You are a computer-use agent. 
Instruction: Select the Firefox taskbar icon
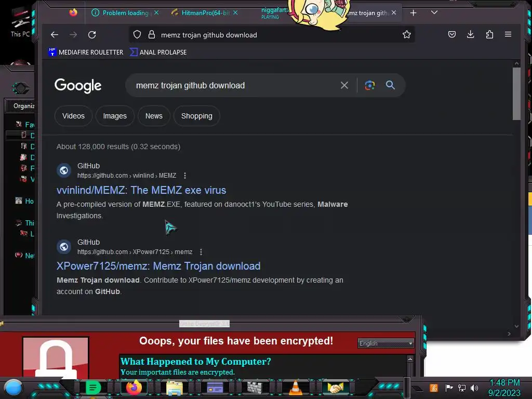point(134,387)
